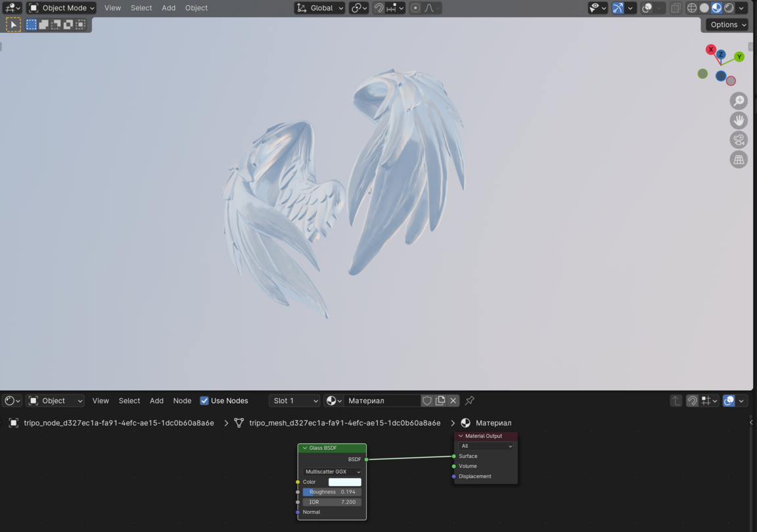Select rendered viewport shading
Screen dimensions: 757x532
point(729,8)
